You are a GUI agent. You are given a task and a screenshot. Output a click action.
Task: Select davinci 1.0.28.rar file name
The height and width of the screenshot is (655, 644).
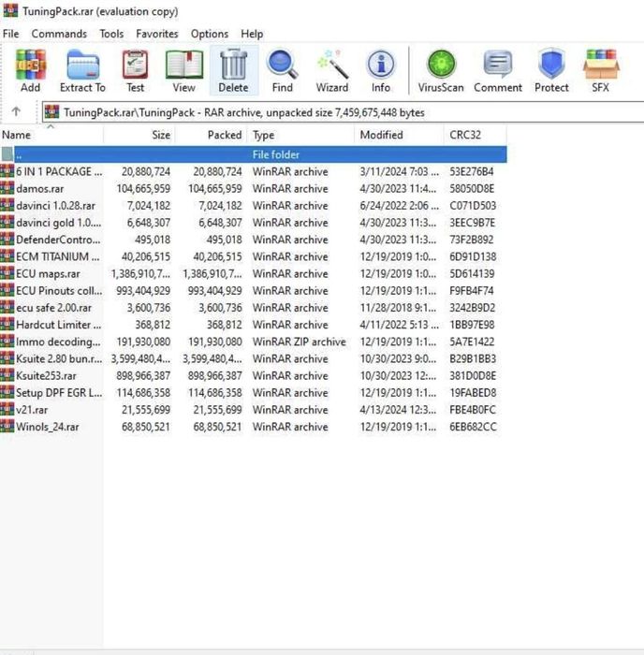coord(55,206)
